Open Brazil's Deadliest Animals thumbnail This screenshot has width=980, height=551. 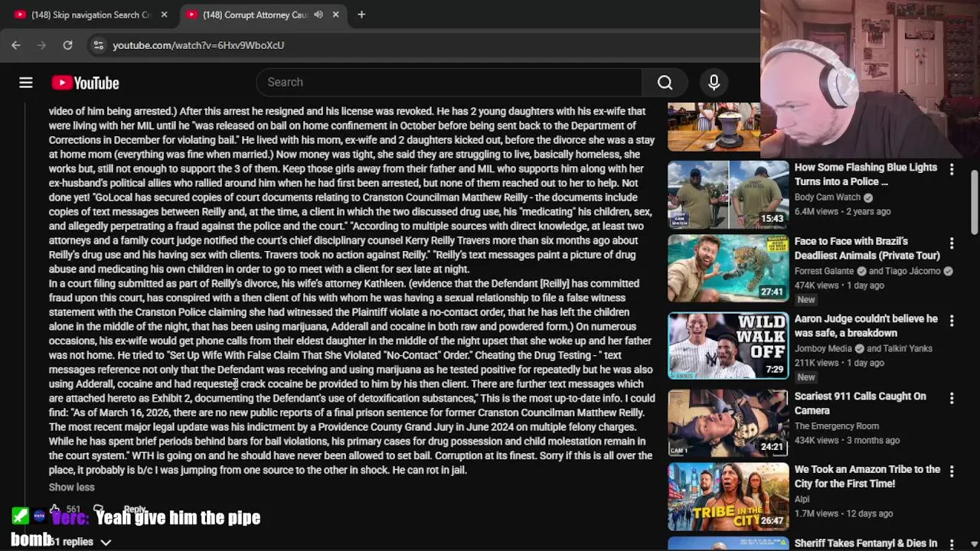click(727, 269)
